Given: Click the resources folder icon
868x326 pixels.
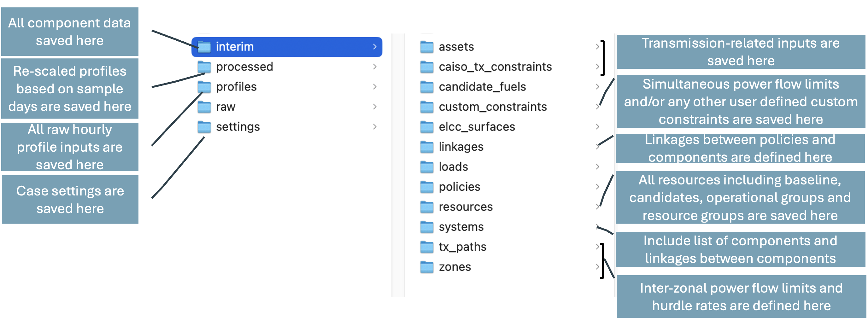Looking at the screenshot, I should point(427,207).
